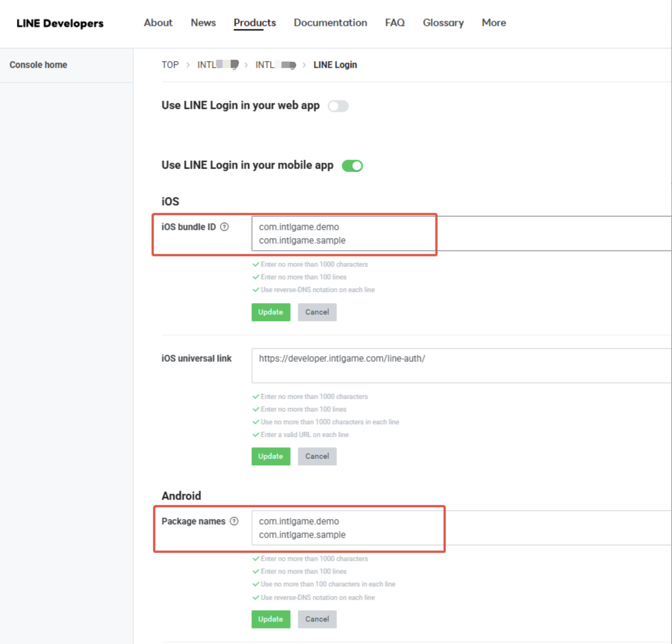This screenshot has height=644, width=672.
Task: Enable LINE Login in your web app toggle
Action: pyautogui.click(x=338, y=106)
